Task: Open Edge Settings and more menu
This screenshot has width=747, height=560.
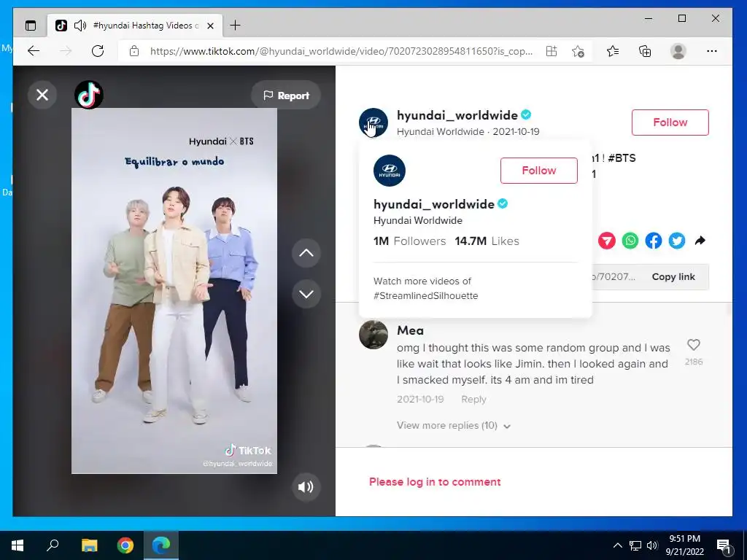Action: point(712,51)
